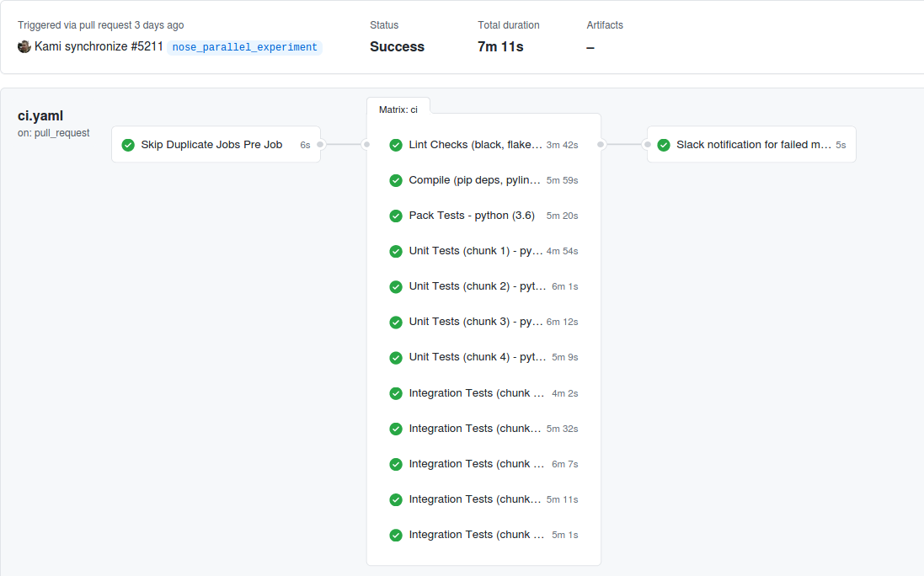This screenshot has width=924, height=576.
Task: Click check icon of 4m 2s Integration Tests
Action: [x=396, y=393]
